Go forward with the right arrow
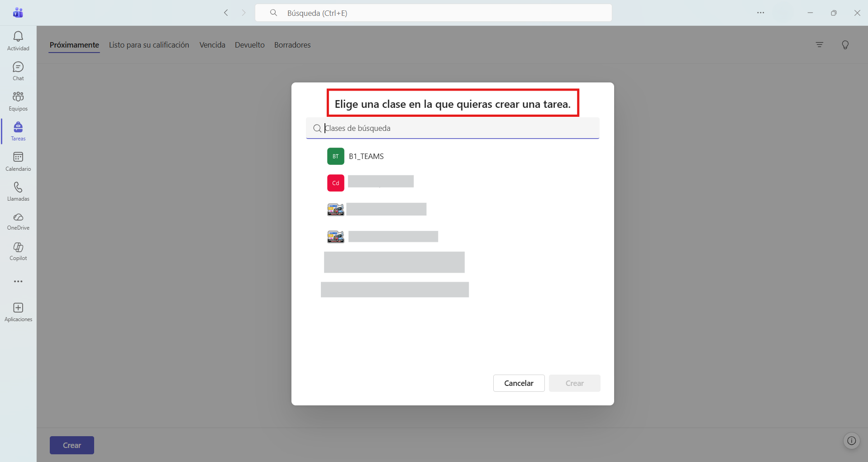 click(x=243, y=13)
